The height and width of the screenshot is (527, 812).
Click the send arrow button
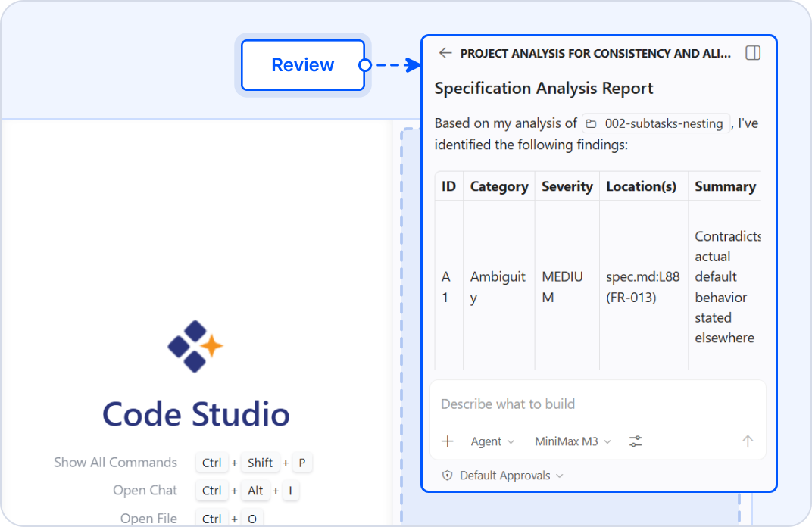(748, 441)
